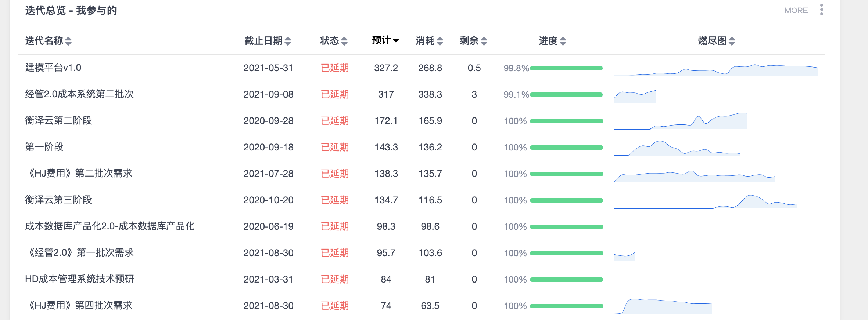Click the MORE link
Viewport: 868px width, 320px height.
pyautogui.click(x=796, y=11)
